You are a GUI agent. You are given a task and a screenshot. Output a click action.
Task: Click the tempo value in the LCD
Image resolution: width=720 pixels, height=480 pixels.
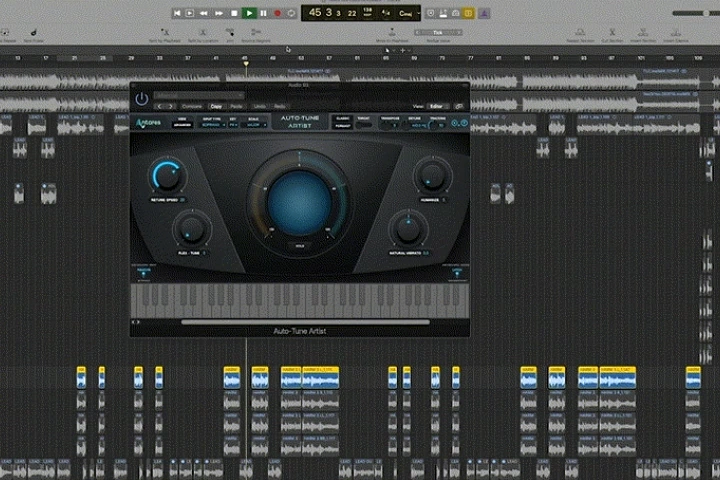pyautogui.click(x=367, y=12)
